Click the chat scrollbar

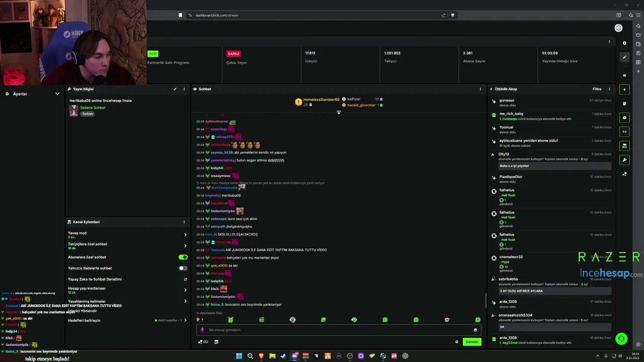(486, 301)
